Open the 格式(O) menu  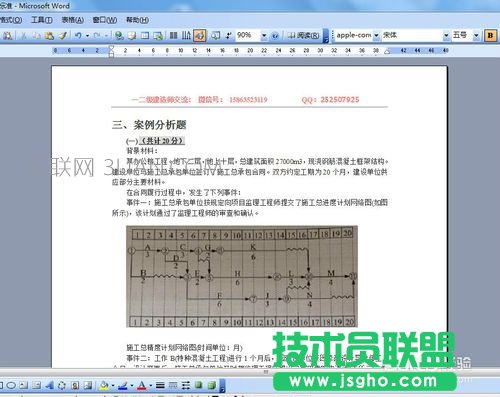coord(11,20)
